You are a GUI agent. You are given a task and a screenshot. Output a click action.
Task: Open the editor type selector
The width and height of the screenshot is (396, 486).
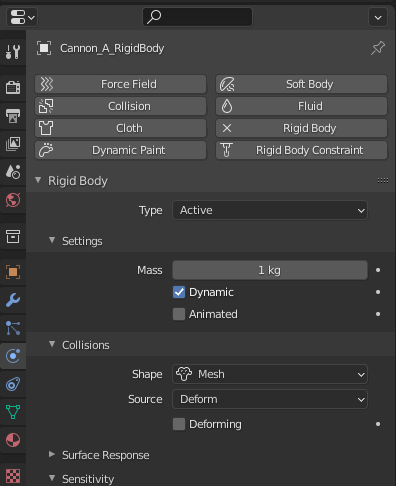[x=22, y=17]
